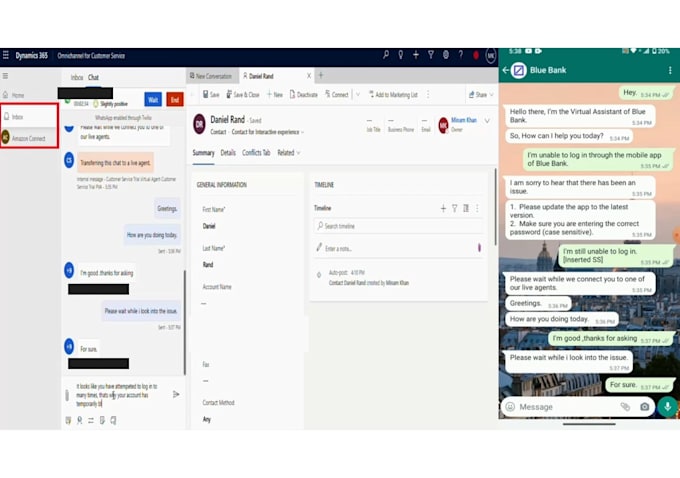This screenshot has width=680, height=478.
Task: Click New in the command bar
Action: click(x=275, y=95)
